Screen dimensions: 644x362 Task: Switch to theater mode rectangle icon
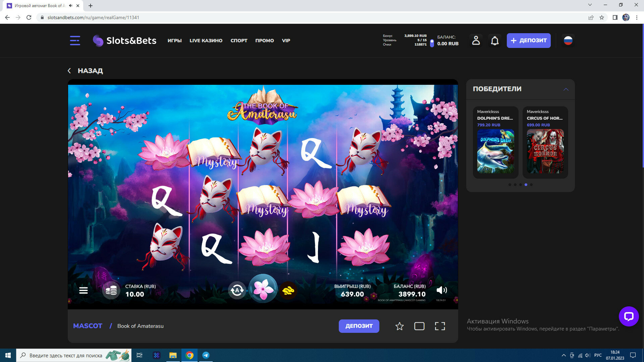click(419, 326)
